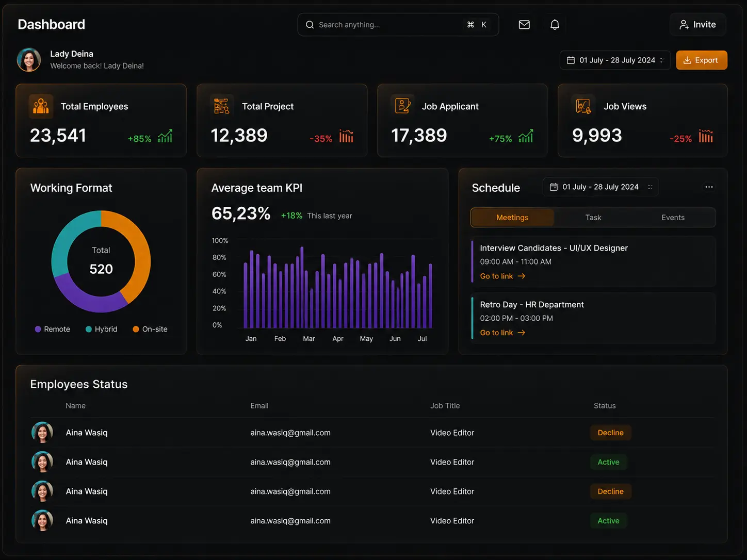Switch to the Events tab
The width and height of the screenshot is (747, 560).
pos(673,218)
